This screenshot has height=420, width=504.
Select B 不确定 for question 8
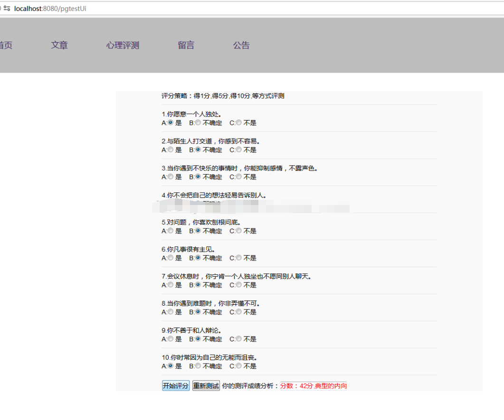pyautogui.click(x=198, y=312)
